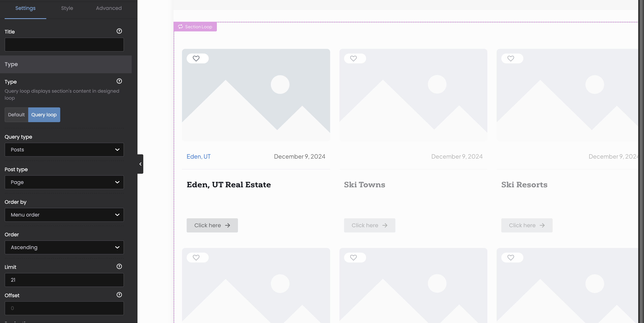The width and height of the screenshot is (644, 323).
Task: Show help for the Offset field
Action: click(119, 295)
